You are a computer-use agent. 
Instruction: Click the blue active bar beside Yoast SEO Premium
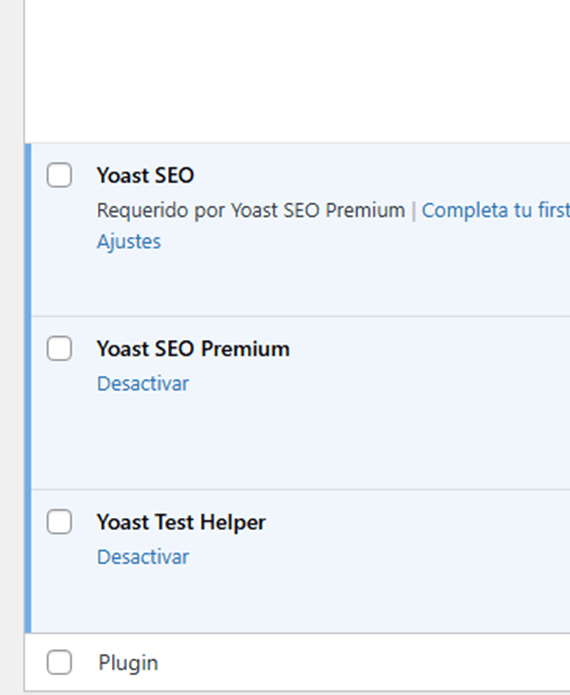point(28,403)
